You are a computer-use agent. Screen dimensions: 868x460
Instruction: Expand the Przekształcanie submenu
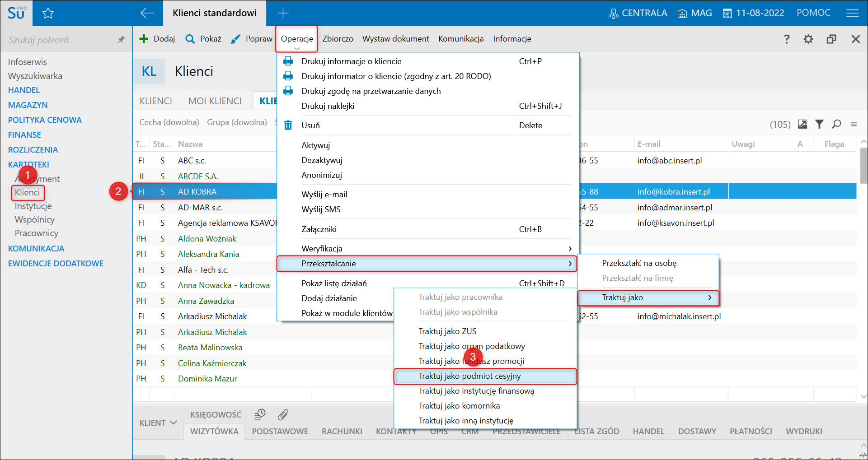(x=427, y=263)
